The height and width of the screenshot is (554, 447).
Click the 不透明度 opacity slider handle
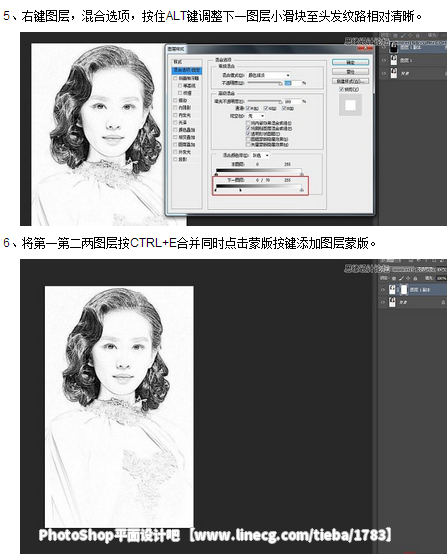(x=281, y=84)
